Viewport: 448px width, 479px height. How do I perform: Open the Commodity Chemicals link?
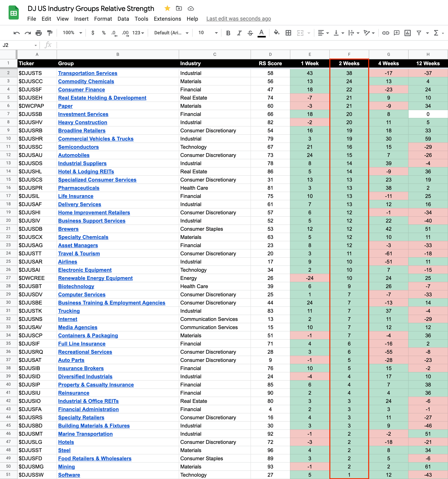[x=86, y=81]
